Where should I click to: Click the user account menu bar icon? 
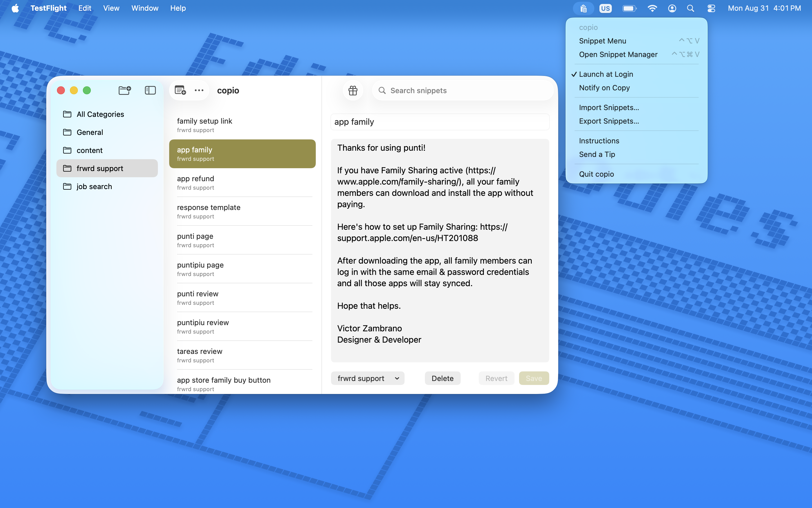[x=672, y=8]
